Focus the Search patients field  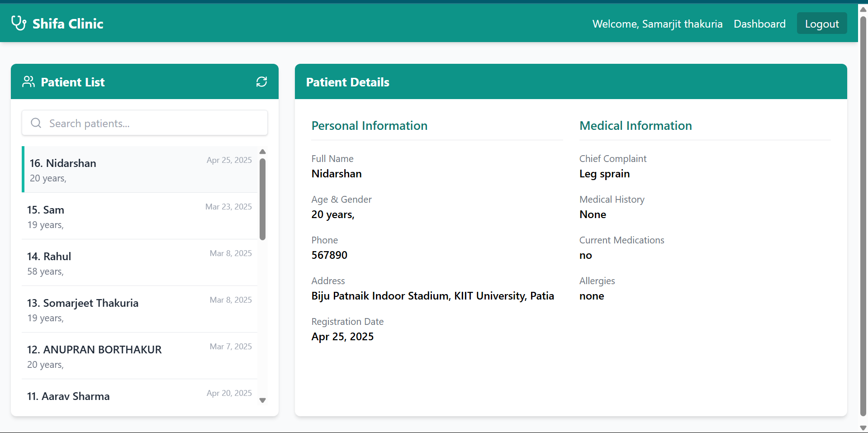pyautogui.click(x=154, y=123)
